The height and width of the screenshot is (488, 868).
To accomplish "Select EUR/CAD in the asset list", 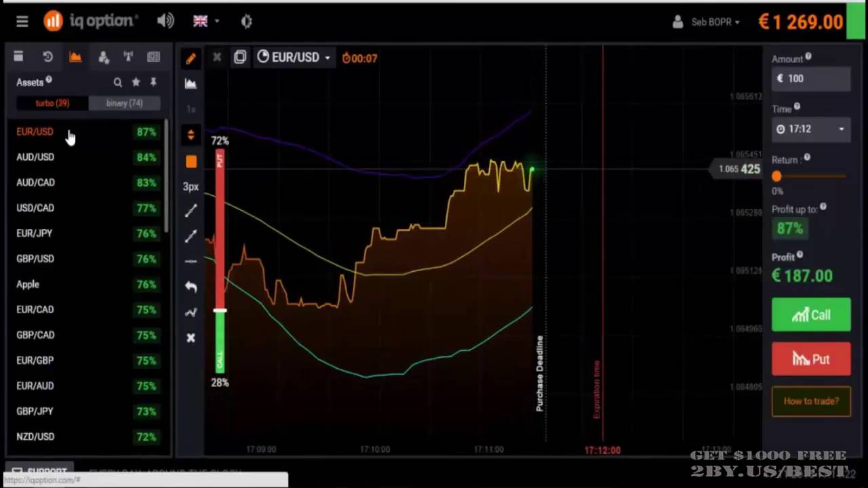I will point(87,310).
